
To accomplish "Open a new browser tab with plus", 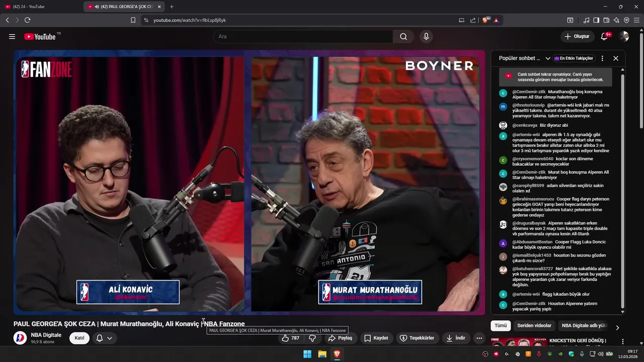I will tap(172, 7).
